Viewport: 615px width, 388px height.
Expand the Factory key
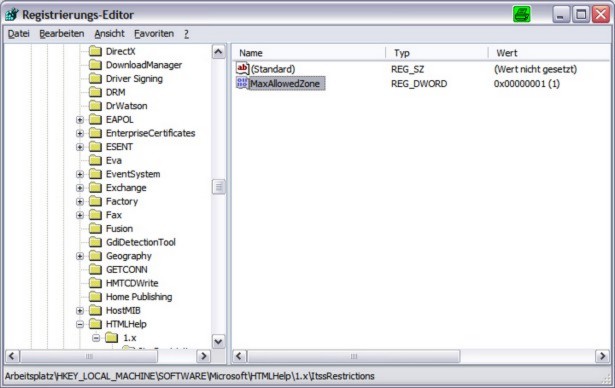(80, 202)
